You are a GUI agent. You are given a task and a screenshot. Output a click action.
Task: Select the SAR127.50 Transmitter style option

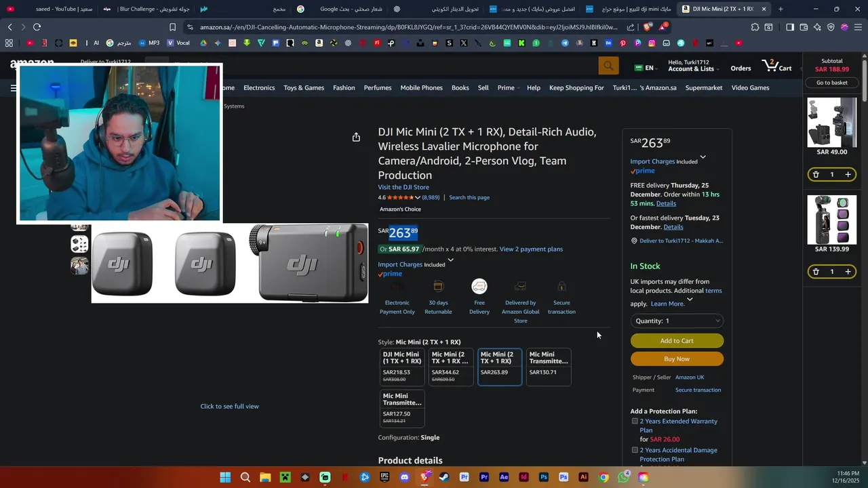[x=402, y=409]
